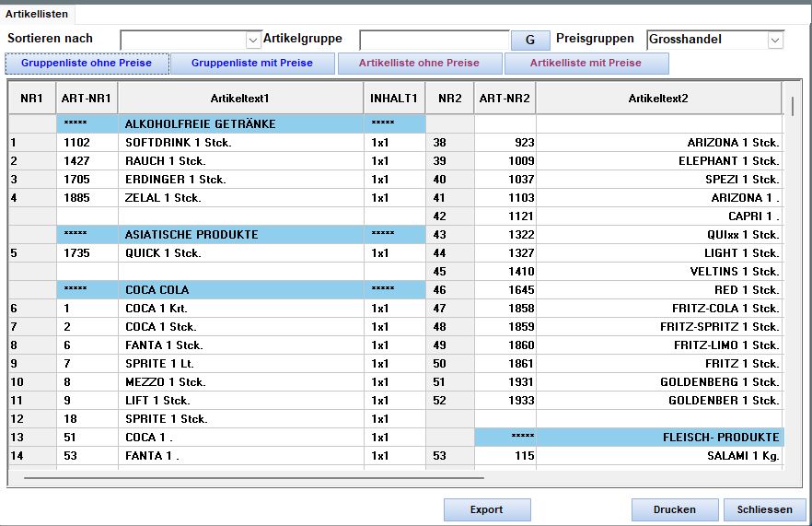Choose Artikelliste mit Preise
This screenshot has height=526, width=812.
pos(586,64)
